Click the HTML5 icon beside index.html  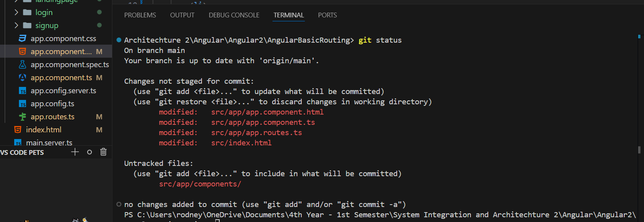click(x=18, y=130)
